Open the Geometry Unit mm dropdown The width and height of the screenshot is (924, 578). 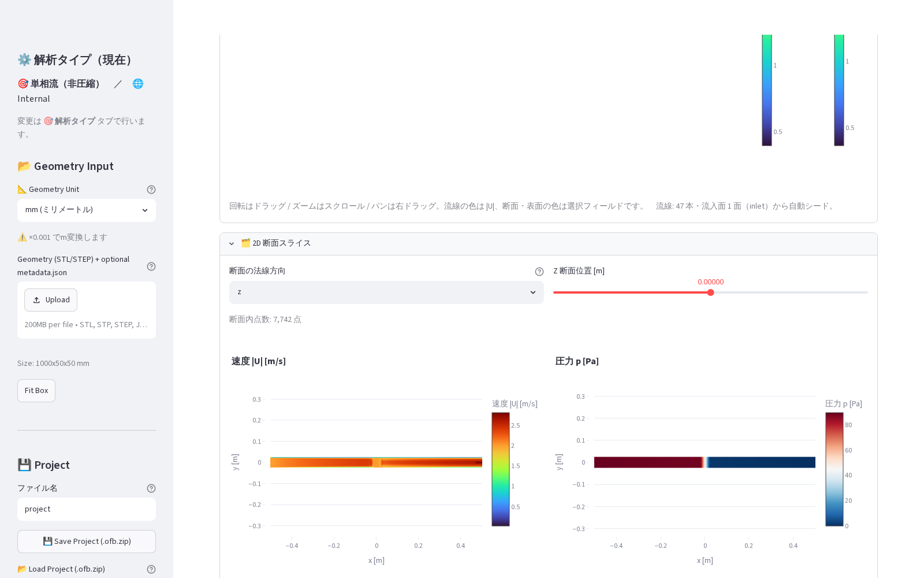tap(87, 210)
